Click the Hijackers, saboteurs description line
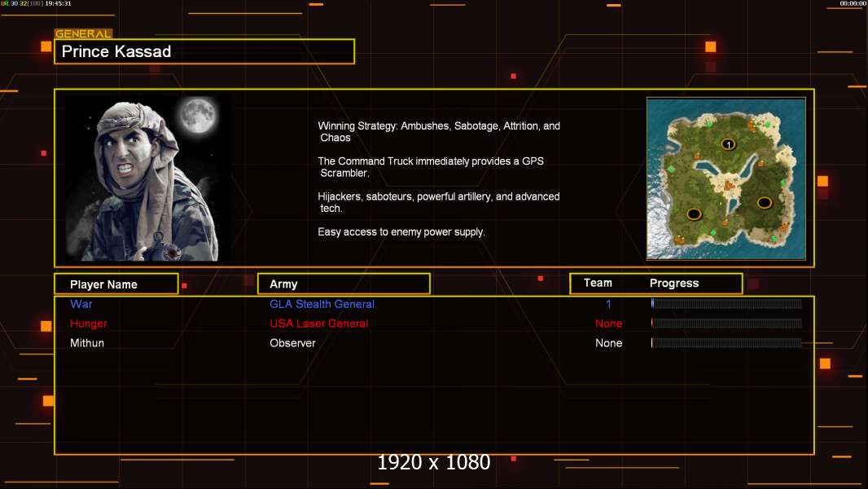The width and height of the screenshot is (868, 489). [439, 202]
